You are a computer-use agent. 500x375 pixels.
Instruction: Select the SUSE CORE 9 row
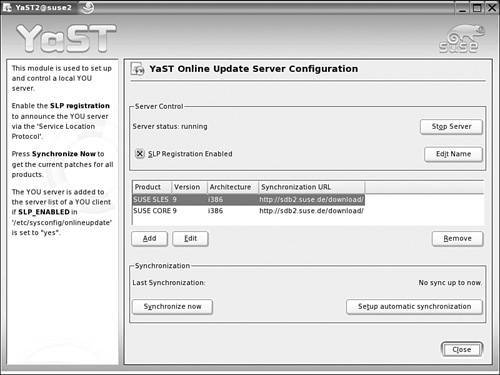pos(248,211)
